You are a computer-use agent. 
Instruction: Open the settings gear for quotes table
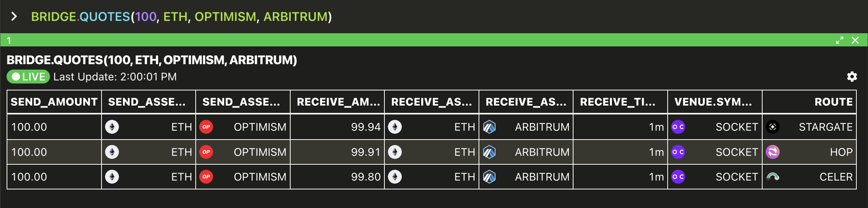(x=852, y=77)
